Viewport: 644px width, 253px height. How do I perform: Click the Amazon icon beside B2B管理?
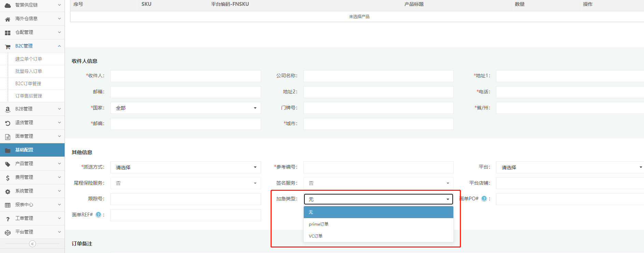point(8,109)
